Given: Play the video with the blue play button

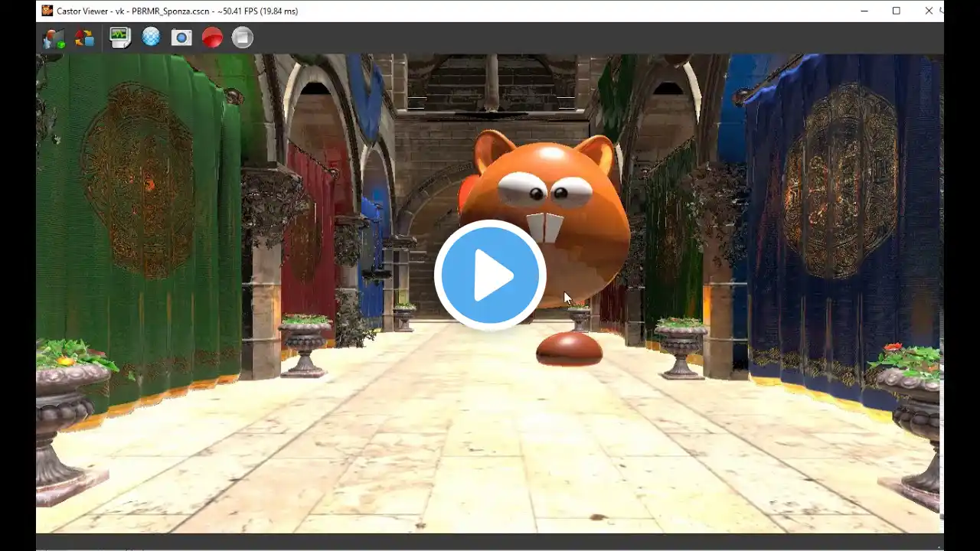Looking at the screenshot, I should (490, 275).
